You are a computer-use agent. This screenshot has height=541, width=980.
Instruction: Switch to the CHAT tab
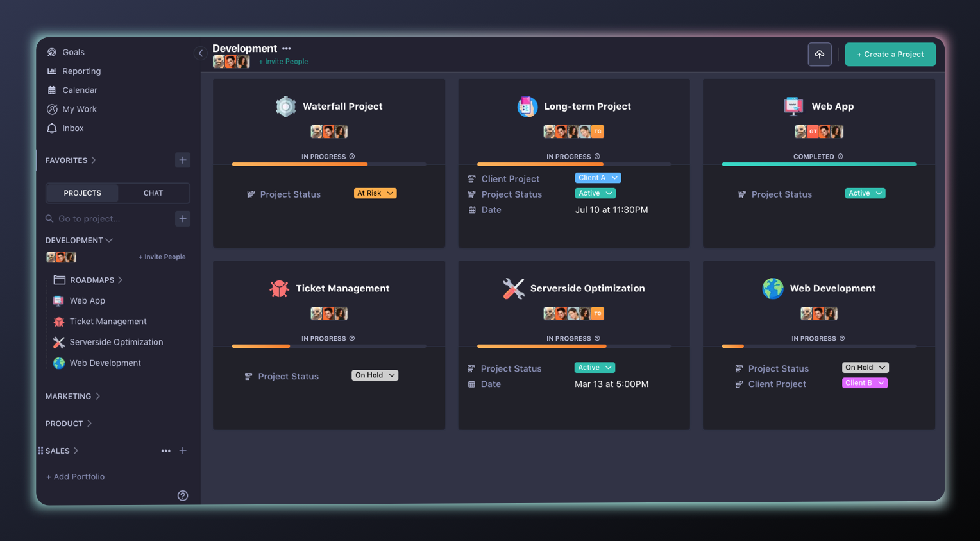coord(153,193)
